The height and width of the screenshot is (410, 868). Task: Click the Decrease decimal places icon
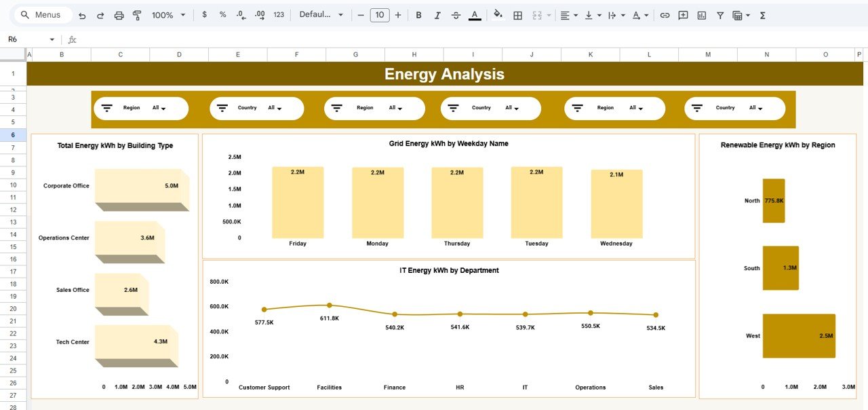click(x=241, y=14)
